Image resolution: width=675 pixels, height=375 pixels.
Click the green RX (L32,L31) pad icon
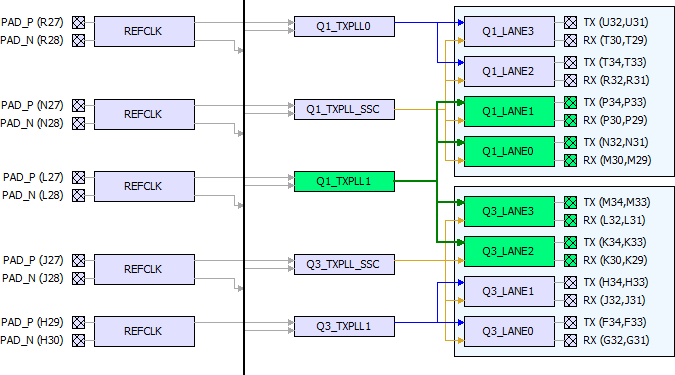pos(570,220)
